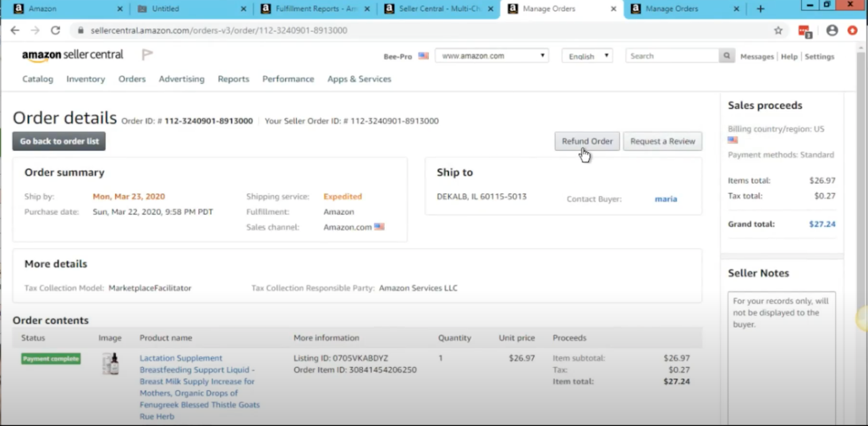
Task: Open the Settings link
Action: pyautogui.click(x=819, y=56)
